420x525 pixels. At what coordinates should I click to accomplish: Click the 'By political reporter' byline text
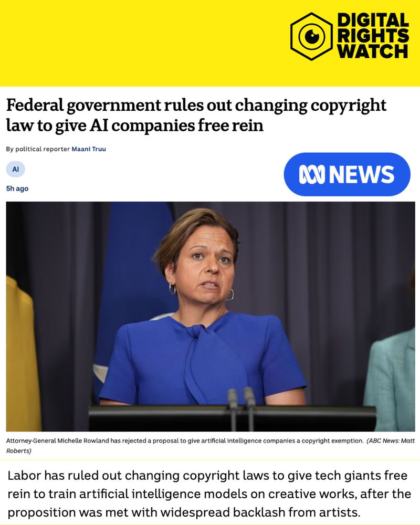(38, 149)
